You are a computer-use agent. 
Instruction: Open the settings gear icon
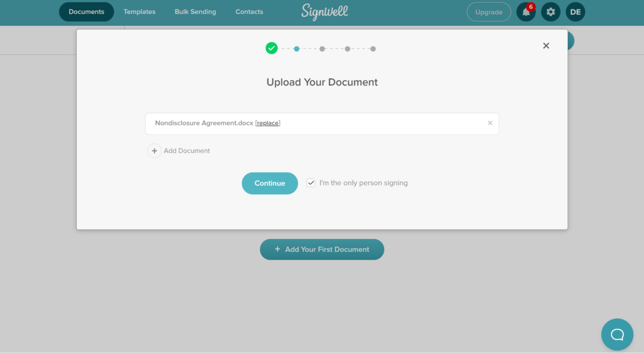[551, 12]
